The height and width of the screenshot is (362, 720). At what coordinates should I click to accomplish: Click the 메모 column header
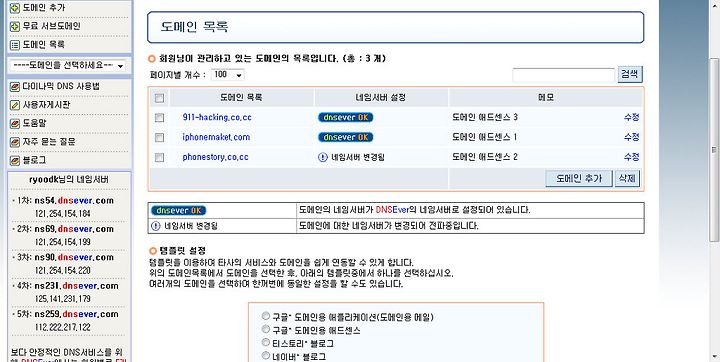tap(546, 97)
